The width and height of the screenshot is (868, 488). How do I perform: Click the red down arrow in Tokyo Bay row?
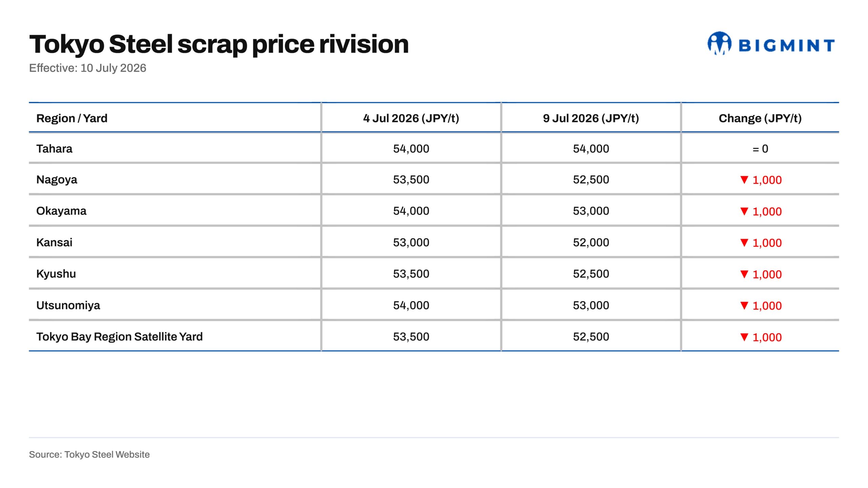click(744, 337)
